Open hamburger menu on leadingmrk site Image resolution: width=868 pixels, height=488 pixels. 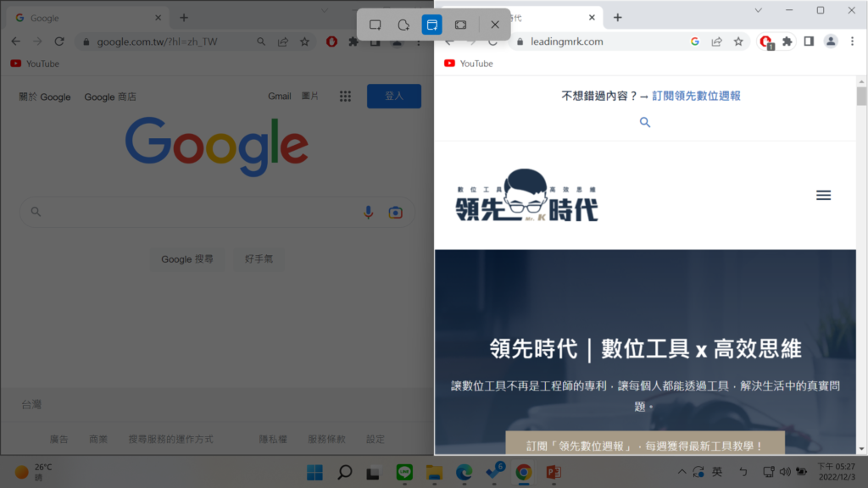point(824,196)
